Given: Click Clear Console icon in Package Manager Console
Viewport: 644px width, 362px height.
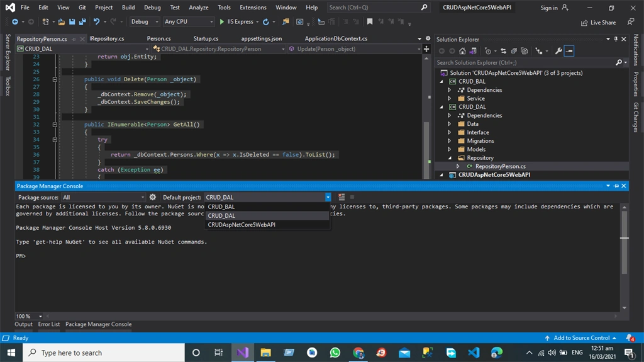Looking at the screenshot, I should coord(341,198).
